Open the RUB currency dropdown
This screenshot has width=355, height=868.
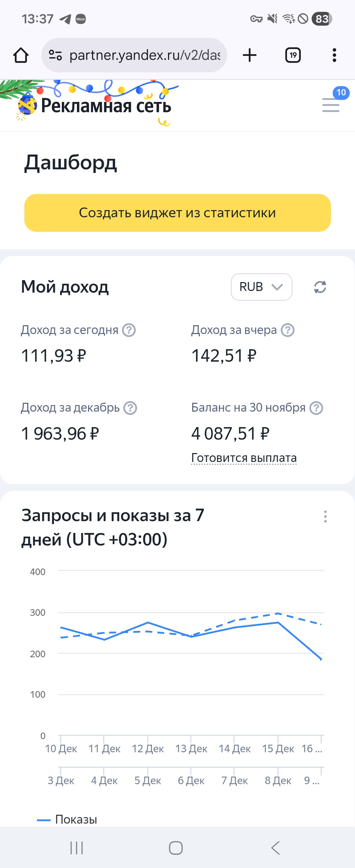[261, 287]
